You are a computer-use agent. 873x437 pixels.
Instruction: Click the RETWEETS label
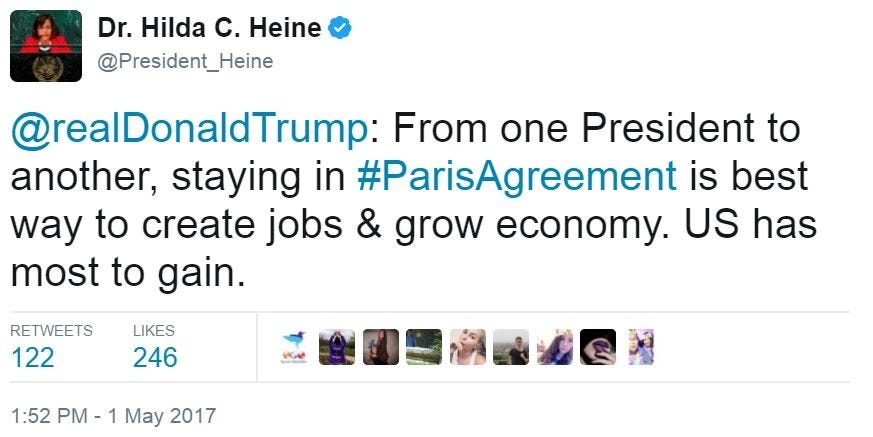51,330
